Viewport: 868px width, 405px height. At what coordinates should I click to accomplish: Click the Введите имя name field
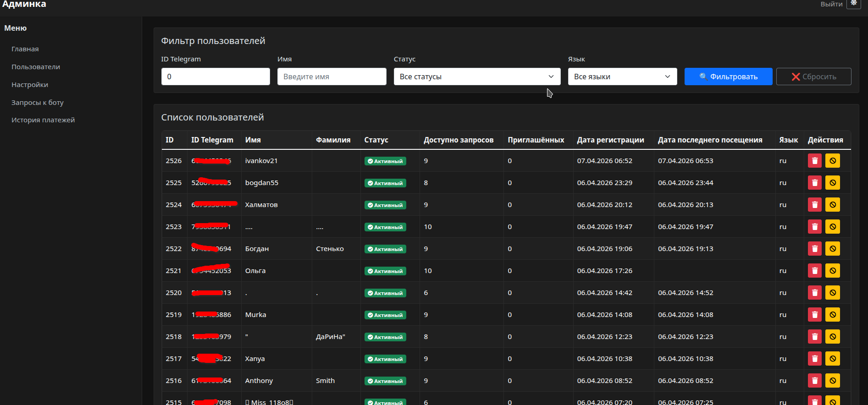(332, 77)
